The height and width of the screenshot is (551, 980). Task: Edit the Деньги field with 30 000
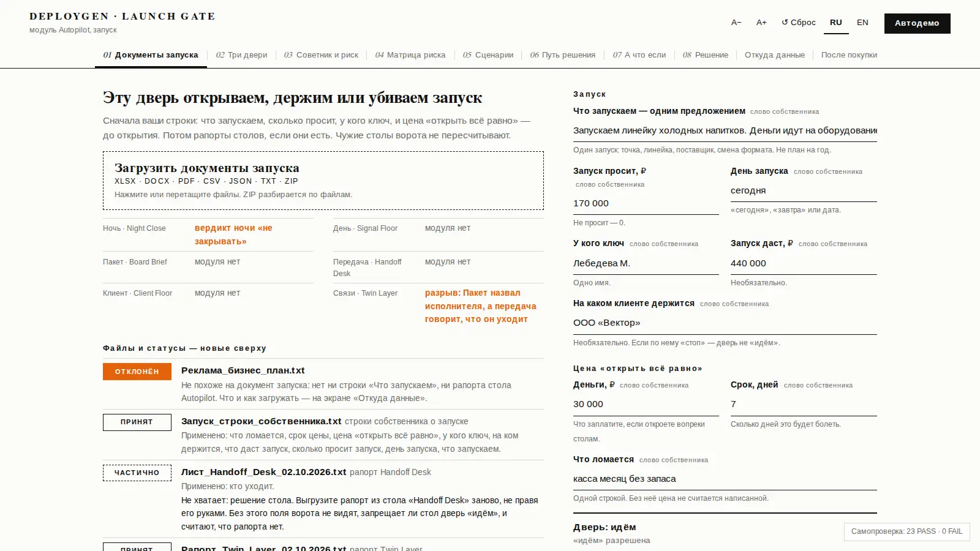point(646,404)
